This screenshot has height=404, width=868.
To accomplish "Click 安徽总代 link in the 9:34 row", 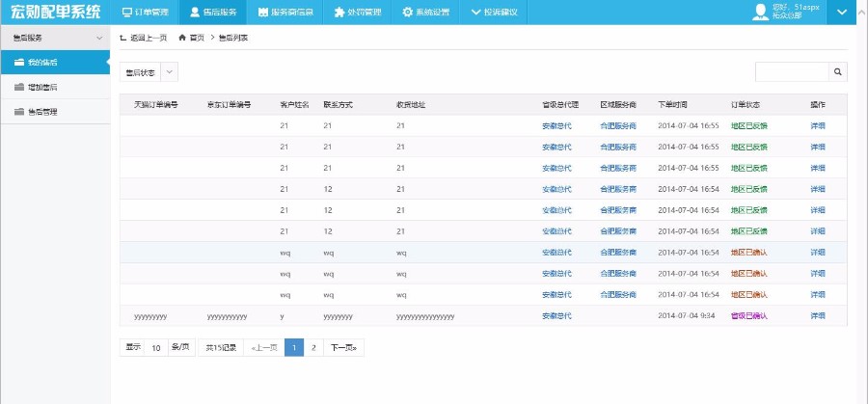I will (556, 316).
